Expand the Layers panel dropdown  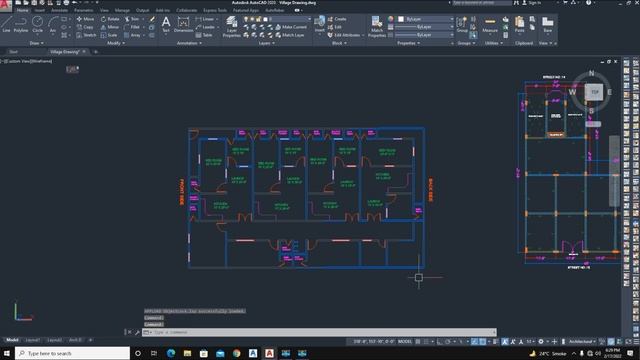coord(267,43)
